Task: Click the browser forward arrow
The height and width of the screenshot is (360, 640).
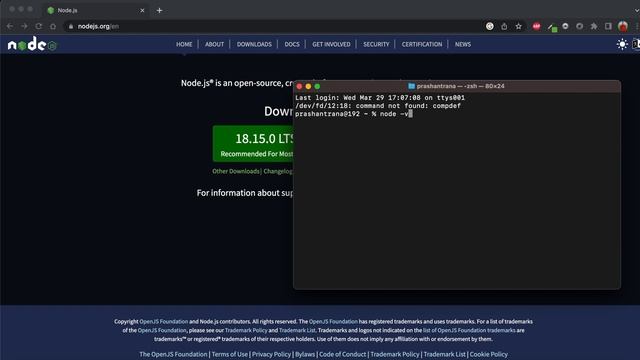Action: coord(24,26)
